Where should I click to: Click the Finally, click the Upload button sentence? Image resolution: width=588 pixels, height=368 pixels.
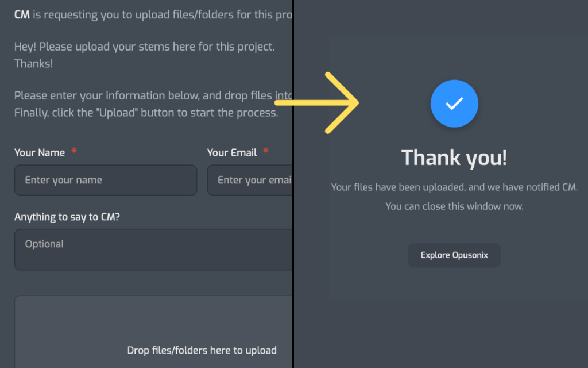(146, 113)
